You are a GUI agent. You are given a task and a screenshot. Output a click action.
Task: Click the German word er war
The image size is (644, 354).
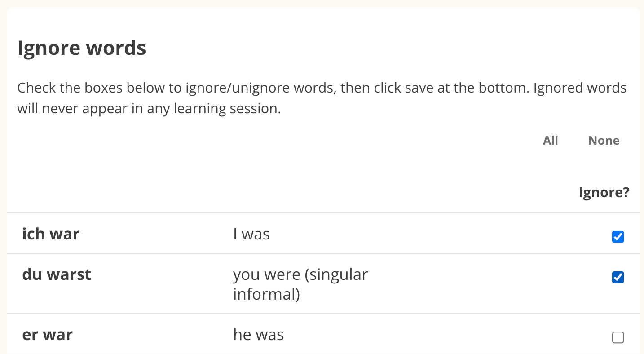pyautogui.click(x=47, y=335)
